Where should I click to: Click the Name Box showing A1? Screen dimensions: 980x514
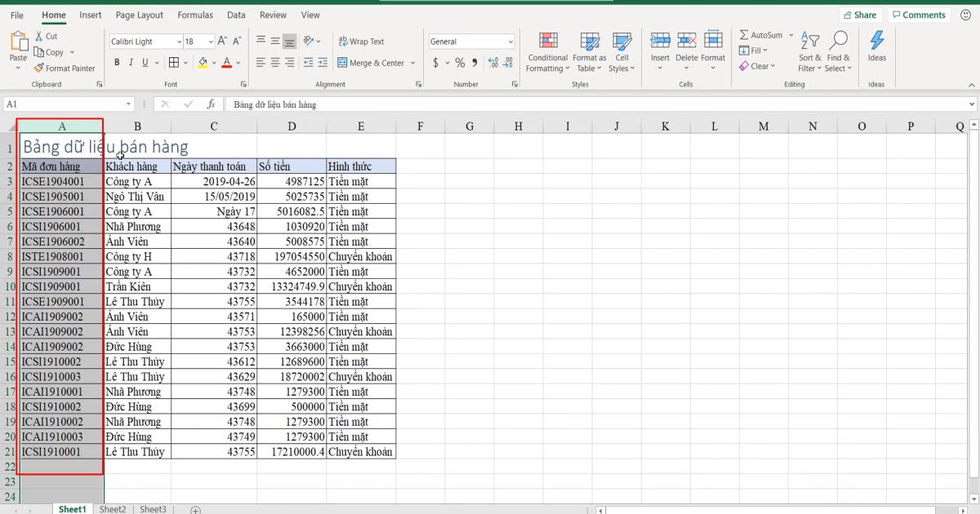tap(65, 104)
